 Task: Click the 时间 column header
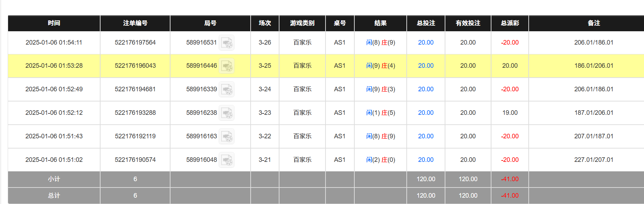54,23
